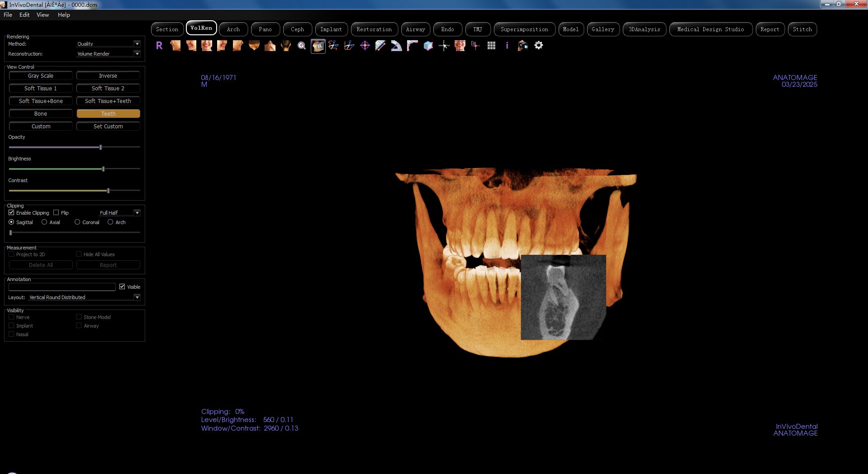Image resolution: width=868 pixels, height=474 pixels.
Task: Select the zoom magnifier tool
Action: pos(301,46)
